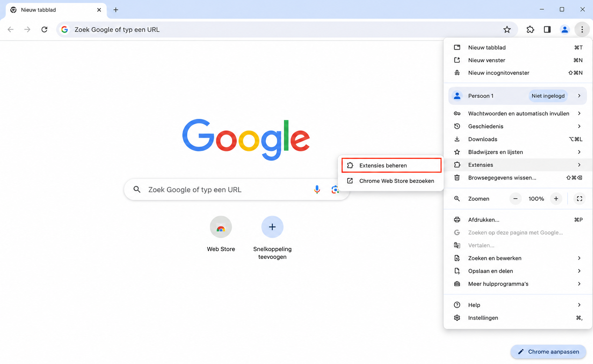Enter full screen with the fullscreen icon
This screenshot has width=593, height=364.
click(580, 199)
